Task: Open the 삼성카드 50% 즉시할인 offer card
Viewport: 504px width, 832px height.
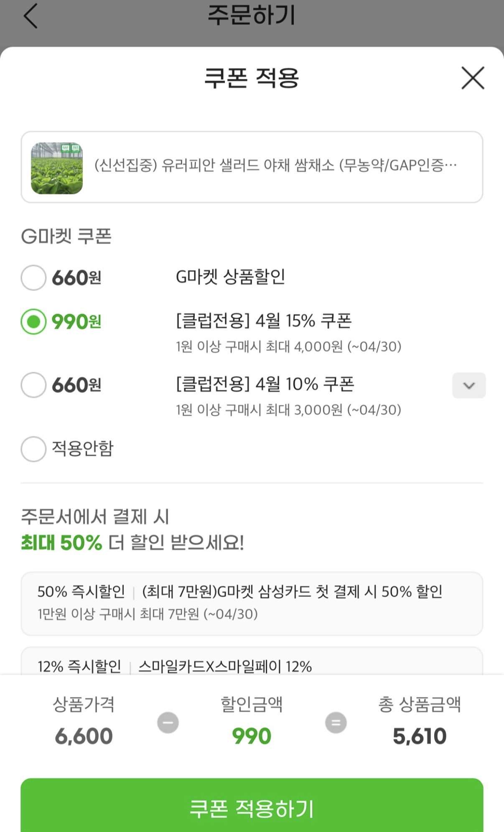Action: pos(252,603)
